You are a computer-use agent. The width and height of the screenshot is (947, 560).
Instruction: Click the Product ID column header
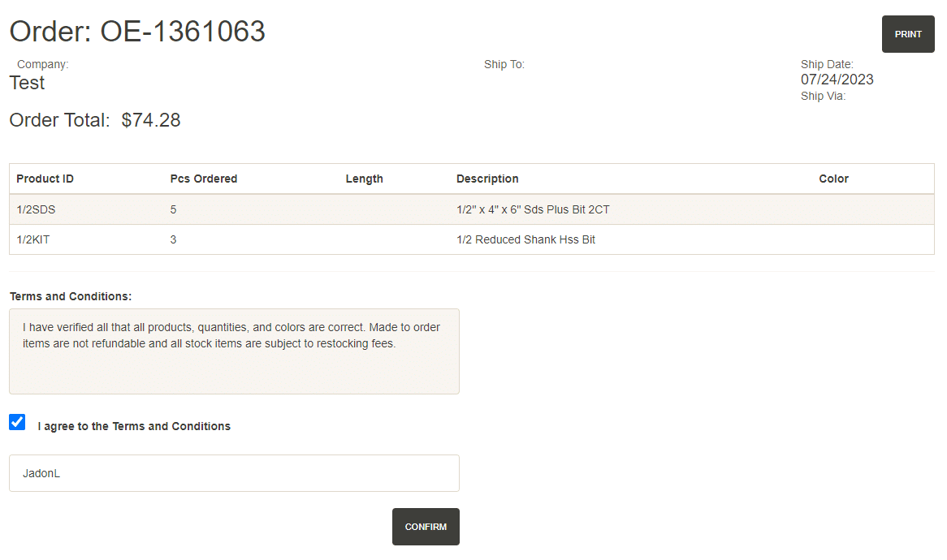click(x=45, y=179)
